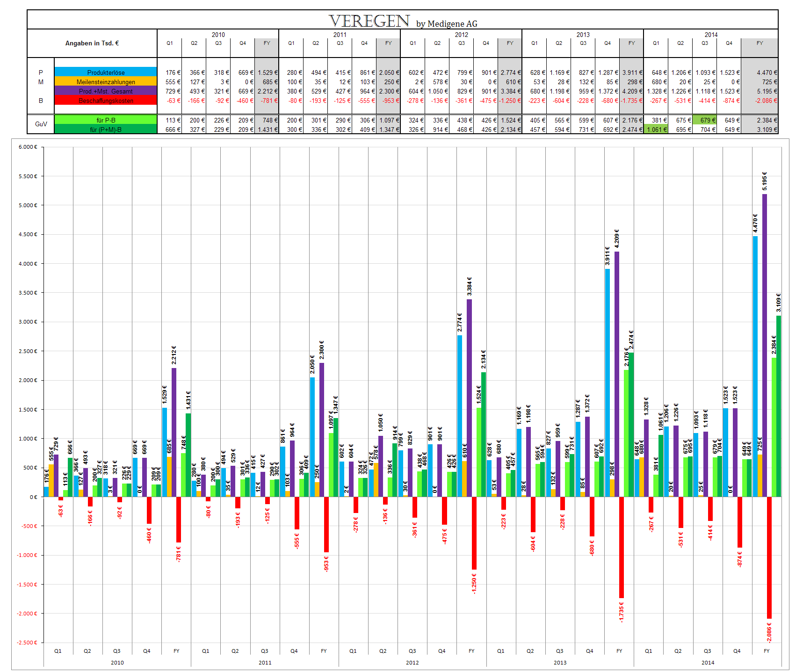The height and width of the screenshot is (672, 803).
Task: Click the 2010 year header in the table
Action: click(x=218, y=35)
